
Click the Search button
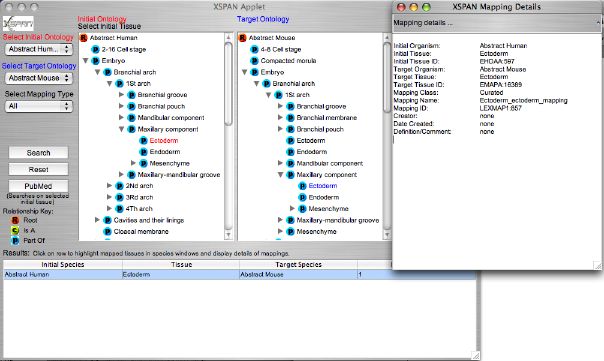pos(39,153)
